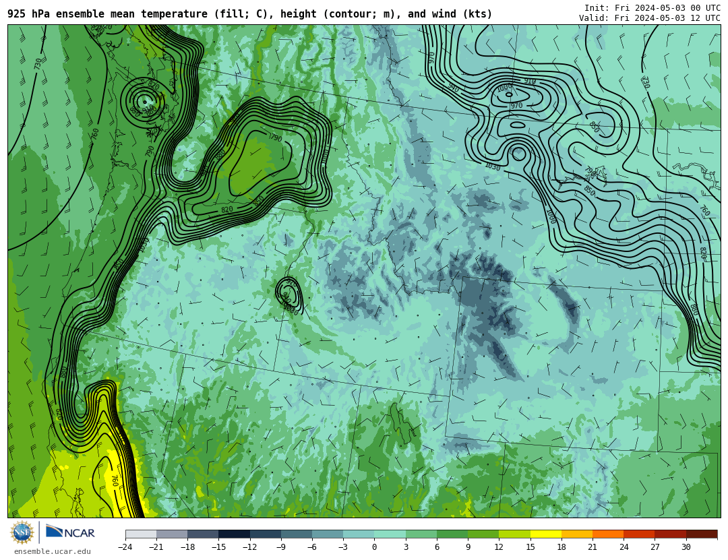Pick the 3 to 6 light green swatch

coord(421,534)
